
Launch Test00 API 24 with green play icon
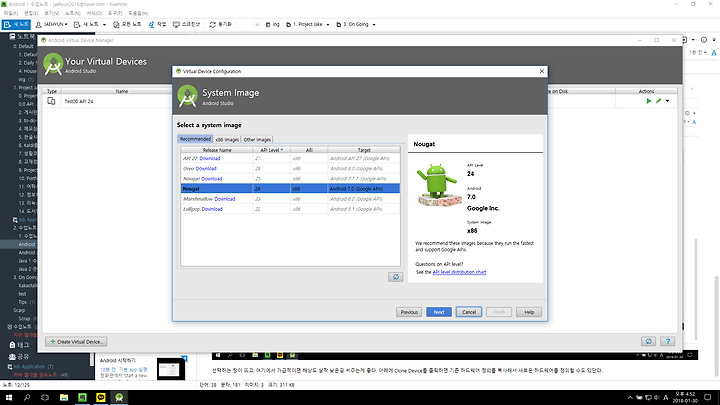click(649, 101)
